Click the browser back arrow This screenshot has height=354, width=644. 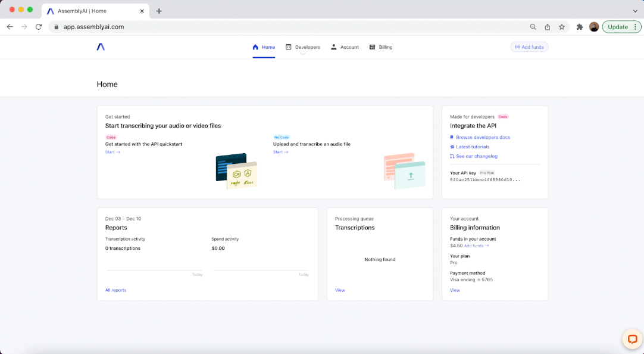(x=10, y=27)
